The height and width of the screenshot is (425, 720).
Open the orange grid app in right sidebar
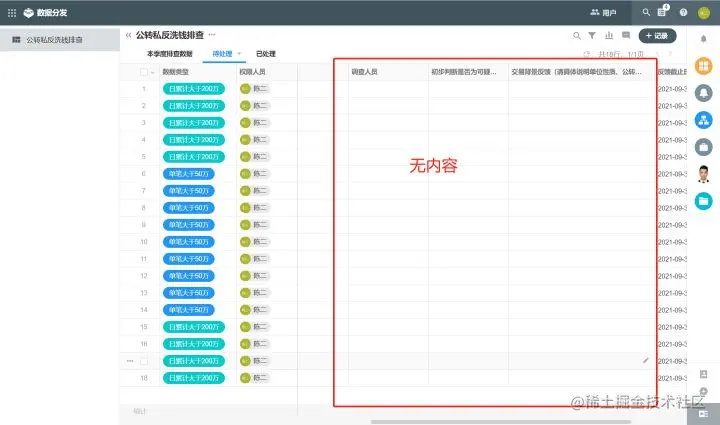703,67
